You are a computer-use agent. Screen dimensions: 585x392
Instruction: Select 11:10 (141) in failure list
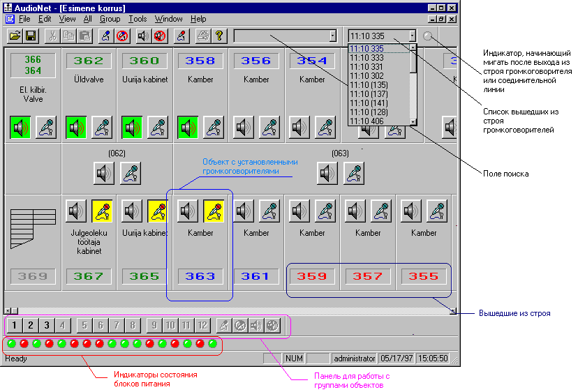379,103
